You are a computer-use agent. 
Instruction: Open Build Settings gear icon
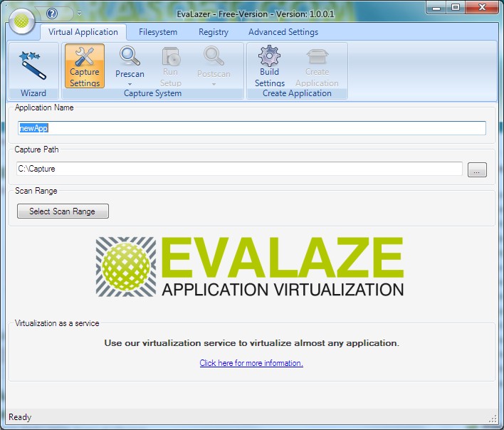pyautogui.click(x=269, y=56)
